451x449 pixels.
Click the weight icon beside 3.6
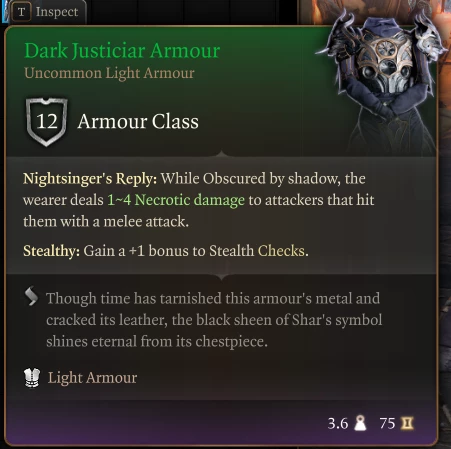point(360,423)
